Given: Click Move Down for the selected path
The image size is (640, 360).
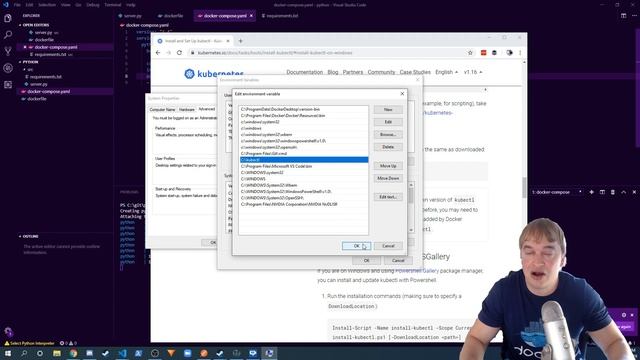Looking at the screenshot, I should (388, 178).
